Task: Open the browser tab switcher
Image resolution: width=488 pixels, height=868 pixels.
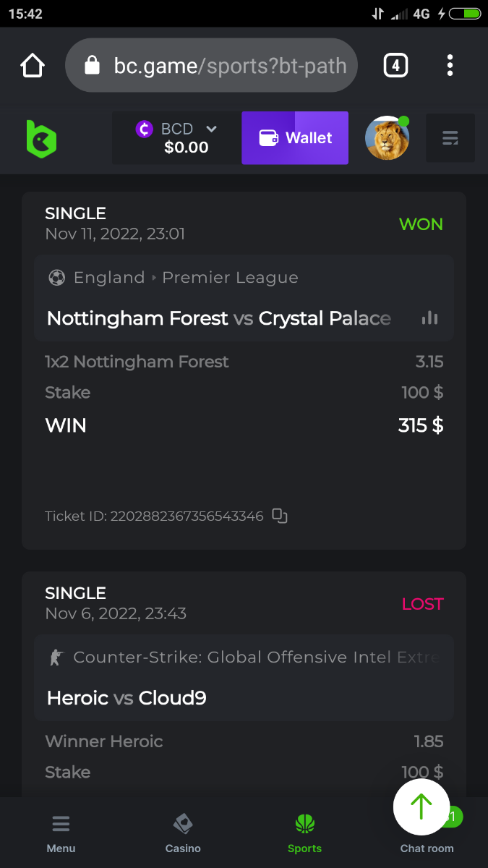Action: pos(395,66)
